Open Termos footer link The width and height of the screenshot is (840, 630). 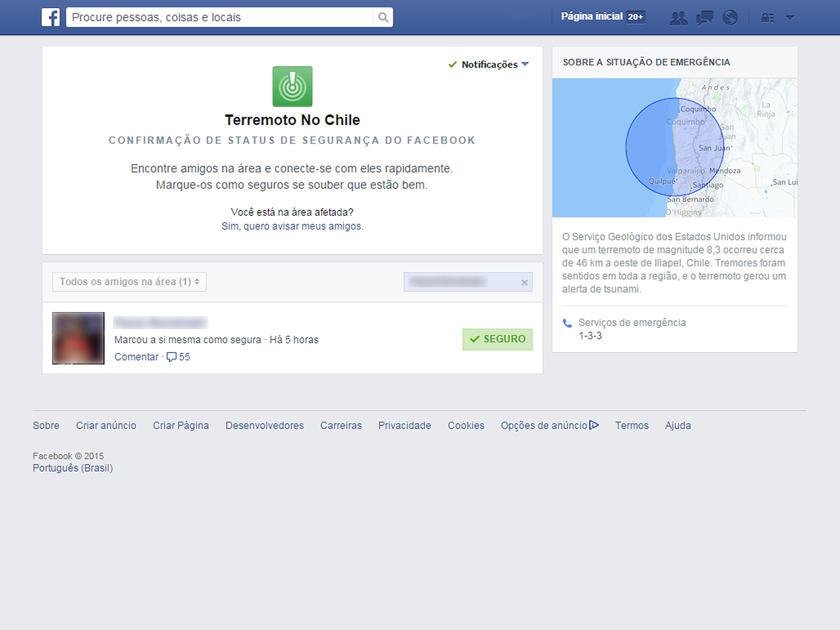(x=632, y=425)
